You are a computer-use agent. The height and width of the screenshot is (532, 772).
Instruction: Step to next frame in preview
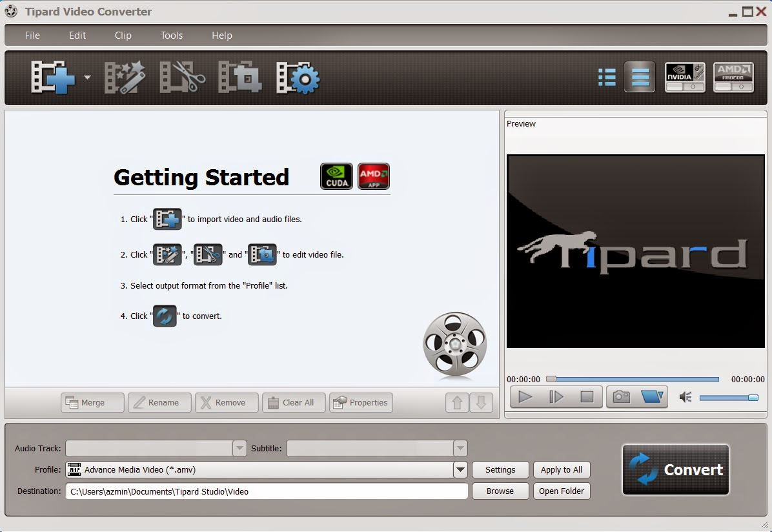pyautogui.click(x=556, y=396)
